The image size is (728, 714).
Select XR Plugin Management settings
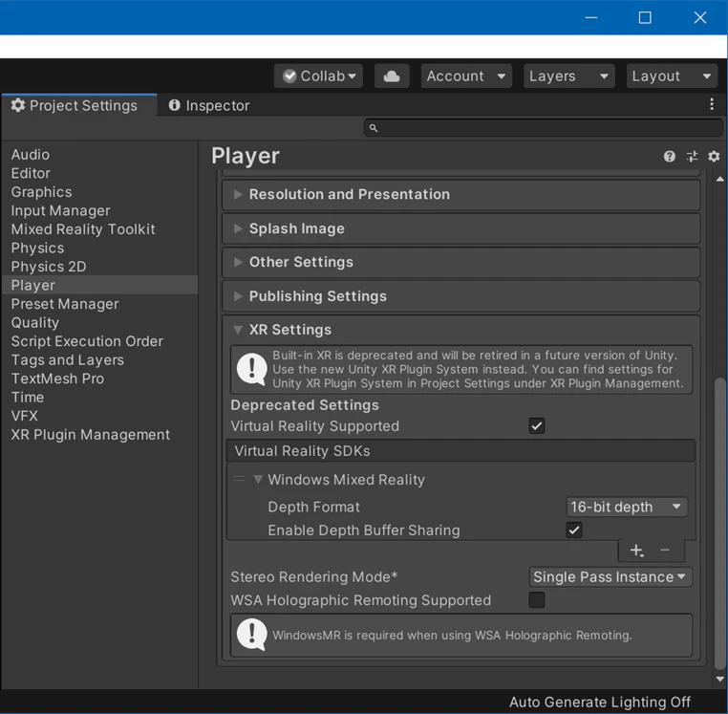coord(99,435)
